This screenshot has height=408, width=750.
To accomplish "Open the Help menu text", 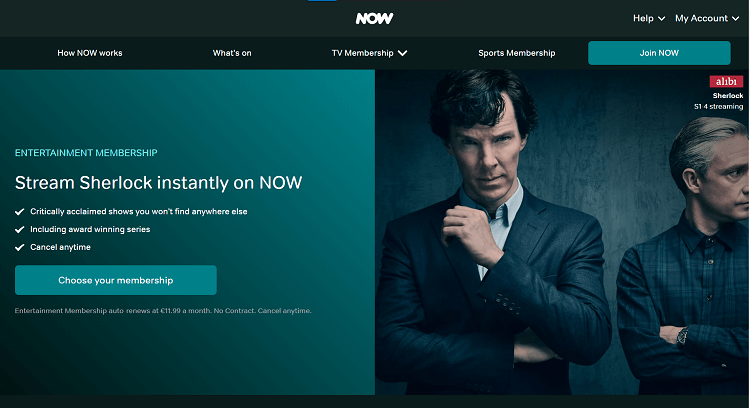I will tap(643, 18).
